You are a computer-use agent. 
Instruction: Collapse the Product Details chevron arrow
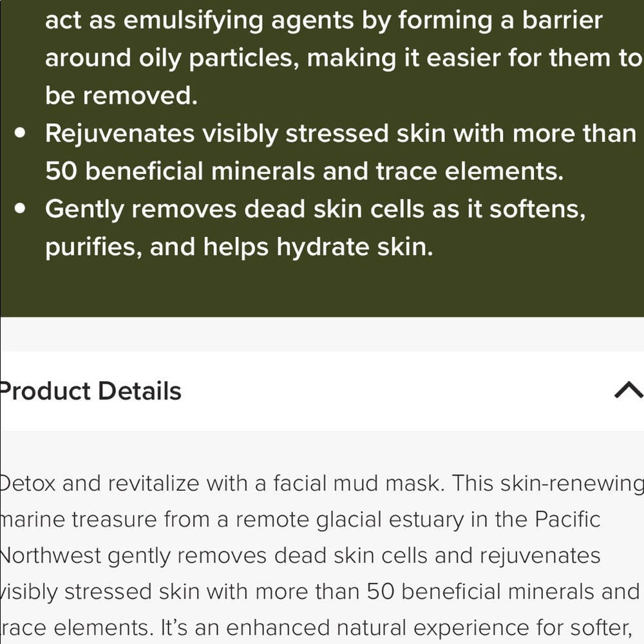point(628,390)
